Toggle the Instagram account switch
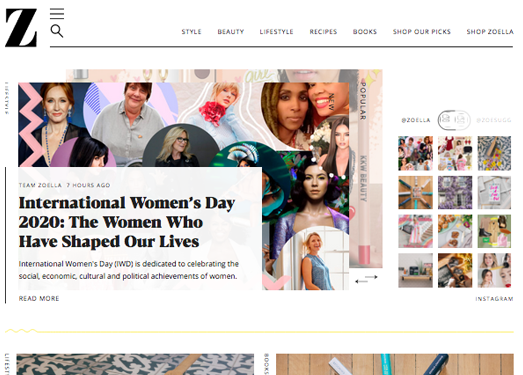The height and width of the screenshot is (375, 523). point(454,120)
